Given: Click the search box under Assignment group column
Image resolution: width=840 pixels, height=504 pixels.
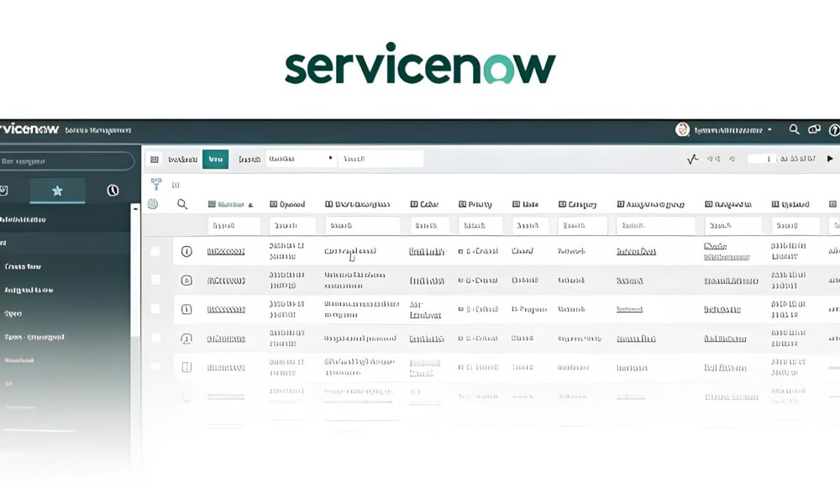Looking at the screenshot, I should (x=655, y=225).
